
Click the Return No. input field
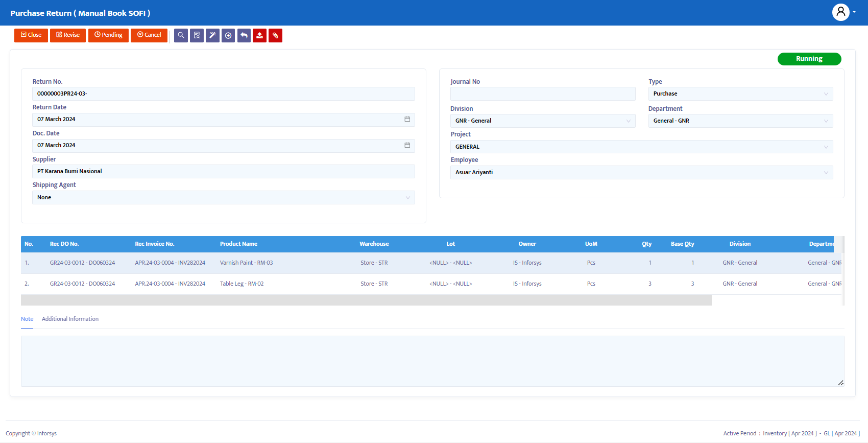point(224,94)
